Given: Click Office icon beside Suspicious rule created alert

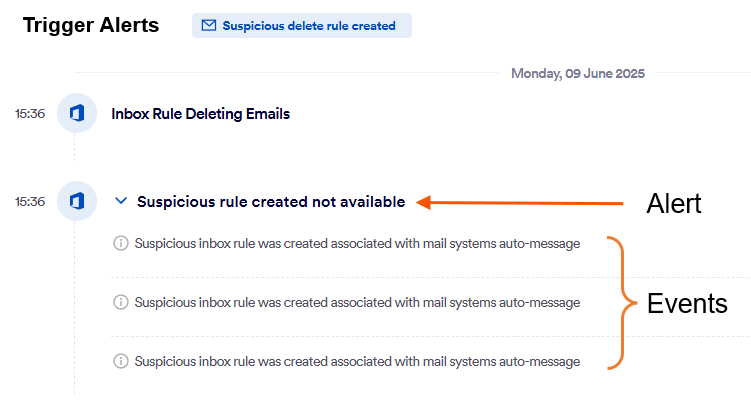Looking at the screenshot, I should click(76, 202).
